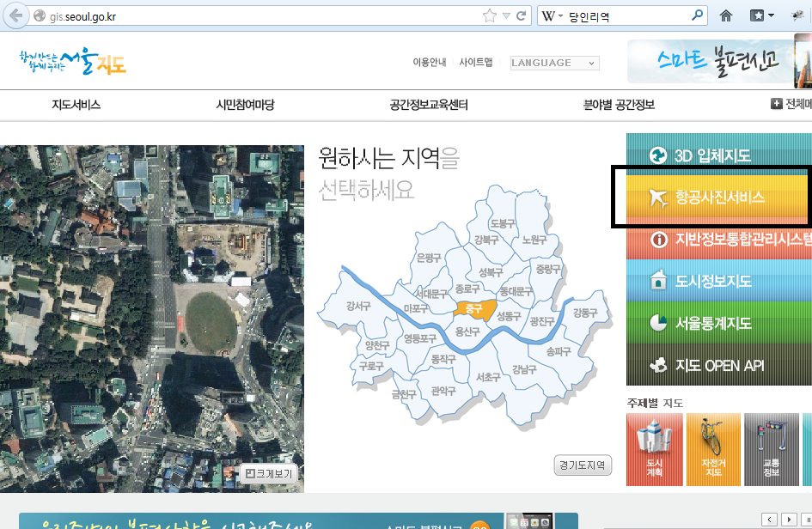
Task: Click the 경기도지역 button
Action: 583,465
